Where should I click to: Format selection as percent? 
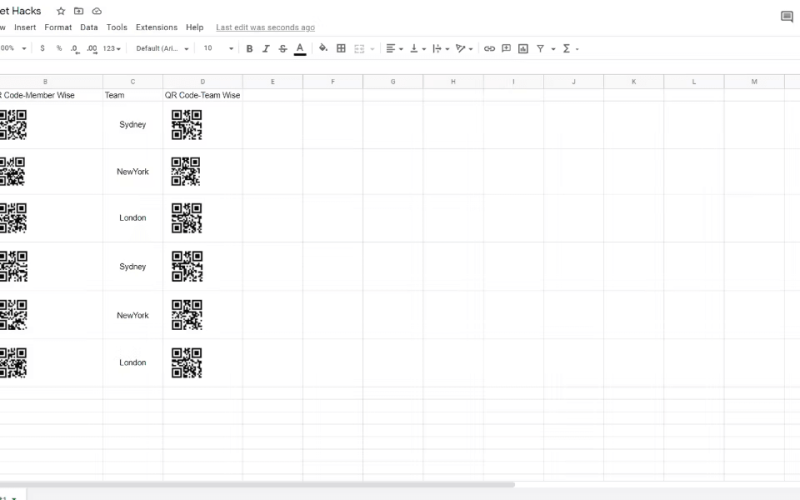tap(59, 48)
